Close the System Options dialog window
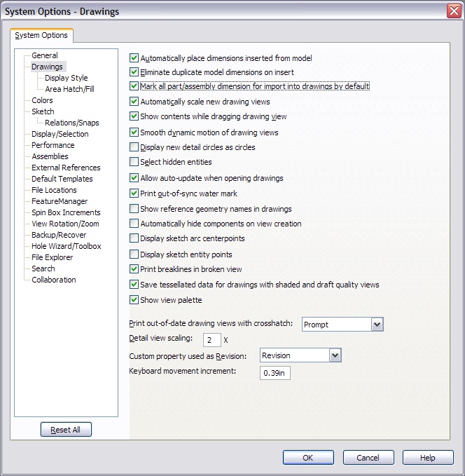Image resolution: width=465 pixels, height=476 pixels. point(454,11)
